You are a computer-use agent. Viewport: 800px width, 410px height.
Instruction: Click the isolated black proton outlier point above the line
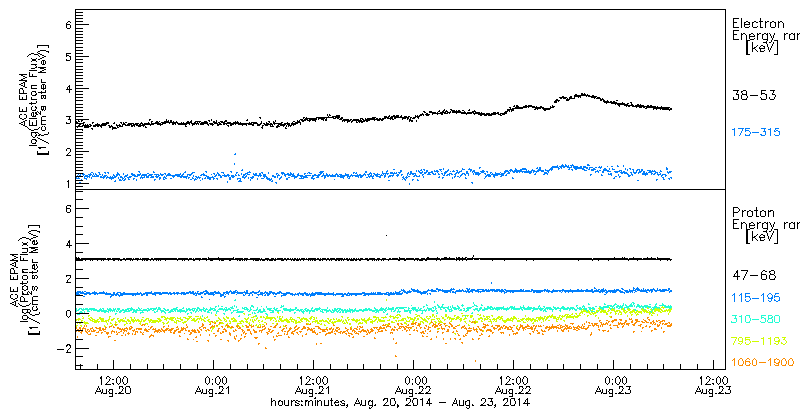tap(386, 235)
